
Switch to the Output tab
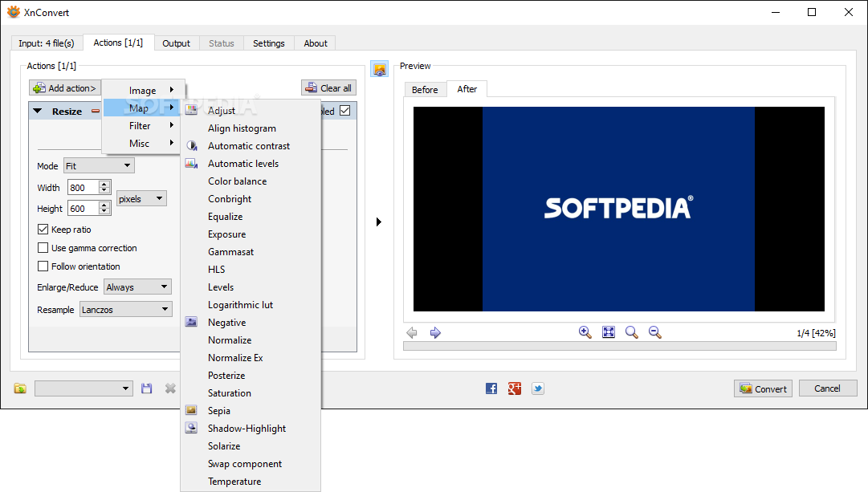click(176, 43)
